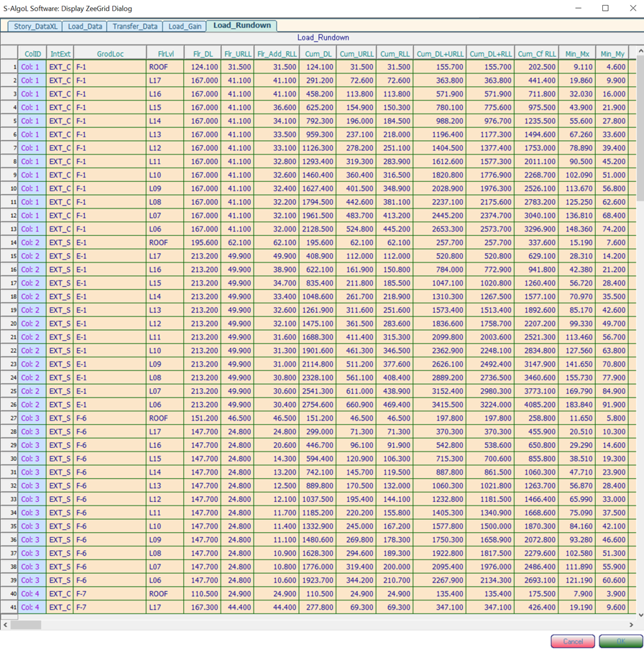Open the Load_Data tab
This screenshot has width=644, height=650.
pos(85,26)
